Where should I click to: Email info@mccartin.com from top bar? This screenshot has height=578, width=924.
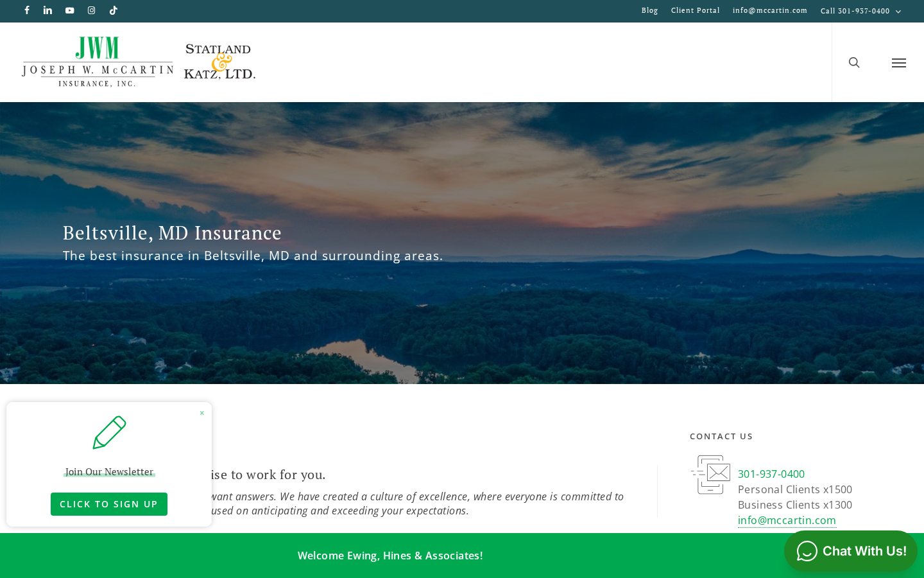point(770,10)
